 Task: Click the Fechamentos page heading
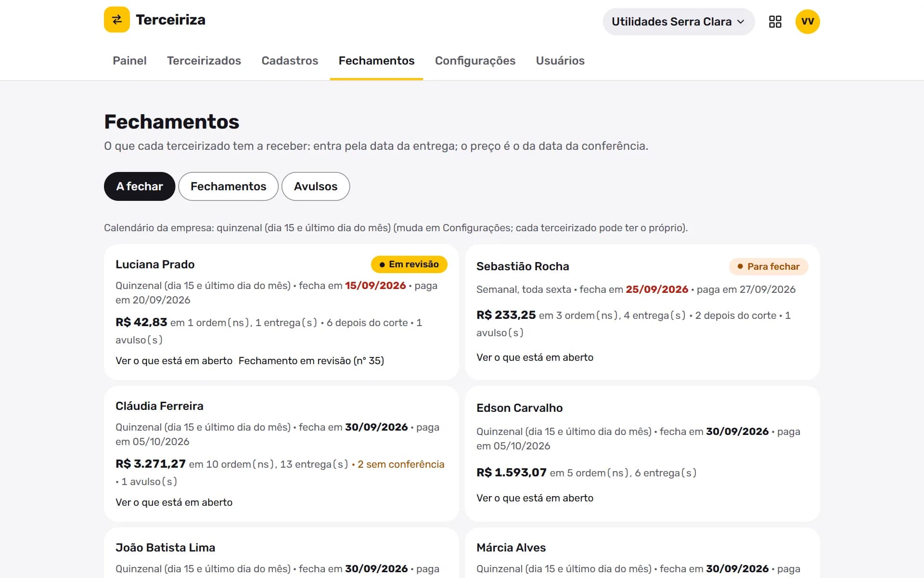coord(172,122)
